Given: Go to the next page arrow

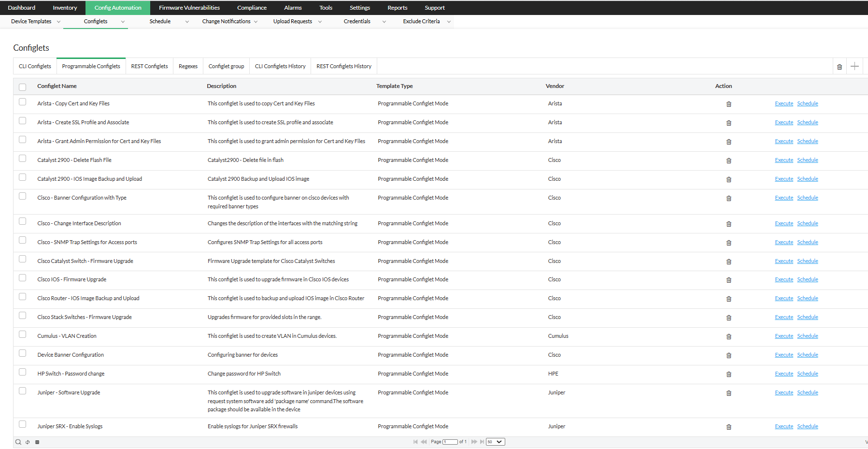Looking at the screenshot, I should pyautogui.click(x=474, y=441).
